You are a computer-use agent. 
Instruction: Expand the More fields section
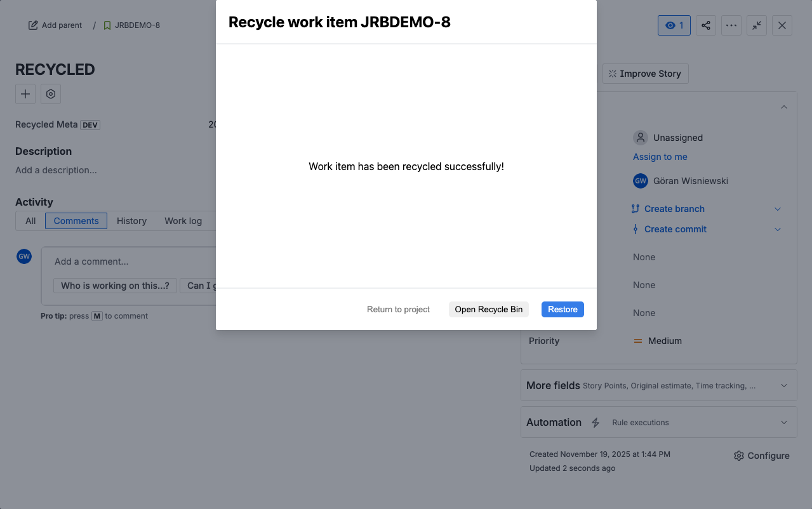click(783, 385)
